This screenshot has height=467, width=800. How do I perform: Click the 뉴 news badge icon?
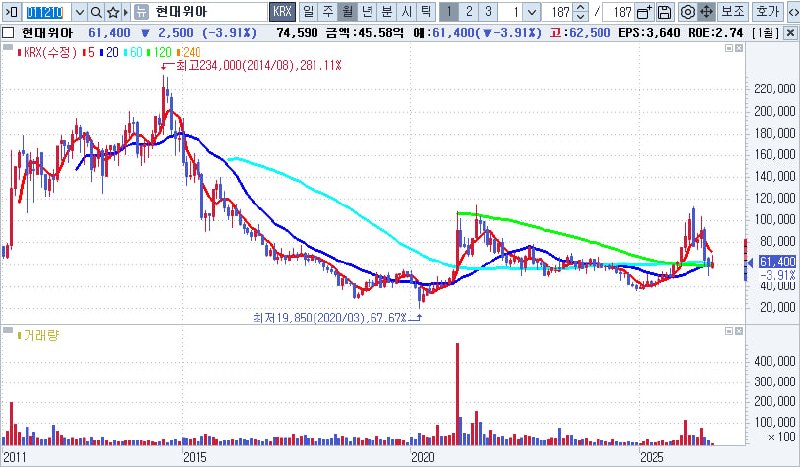coord(141,12)
